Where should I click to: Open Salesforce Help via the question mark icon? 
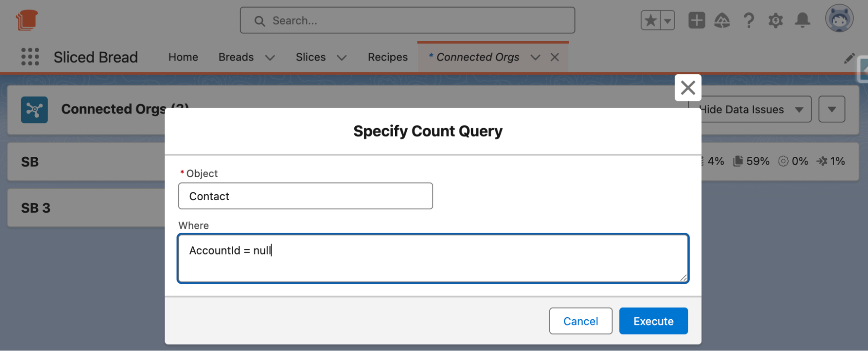click(x=749, y=20)
